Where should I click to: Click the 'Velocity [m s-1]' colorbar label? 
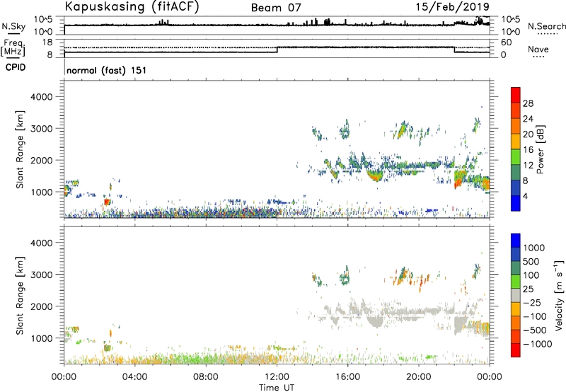pos(559,295)
